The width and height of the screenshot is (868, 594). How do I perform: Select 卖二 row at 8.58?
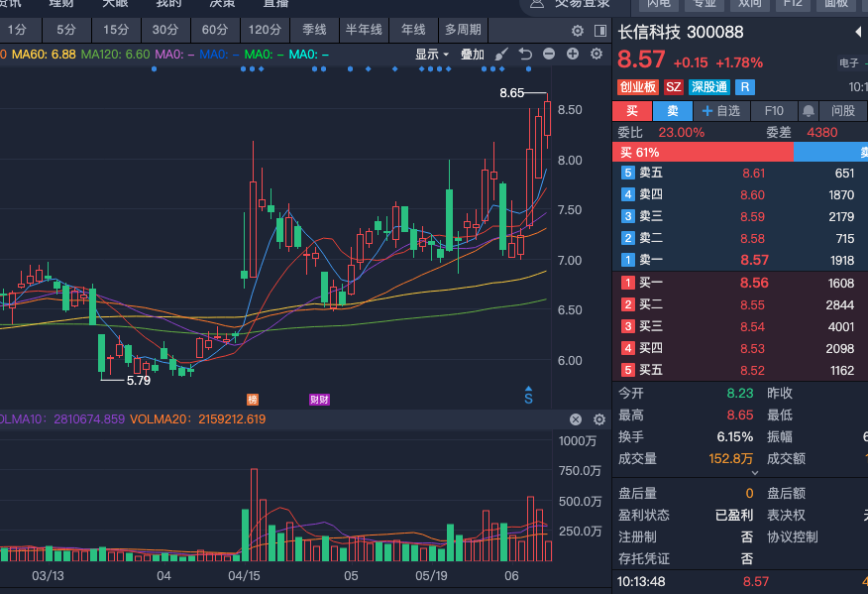coord(740,238)
